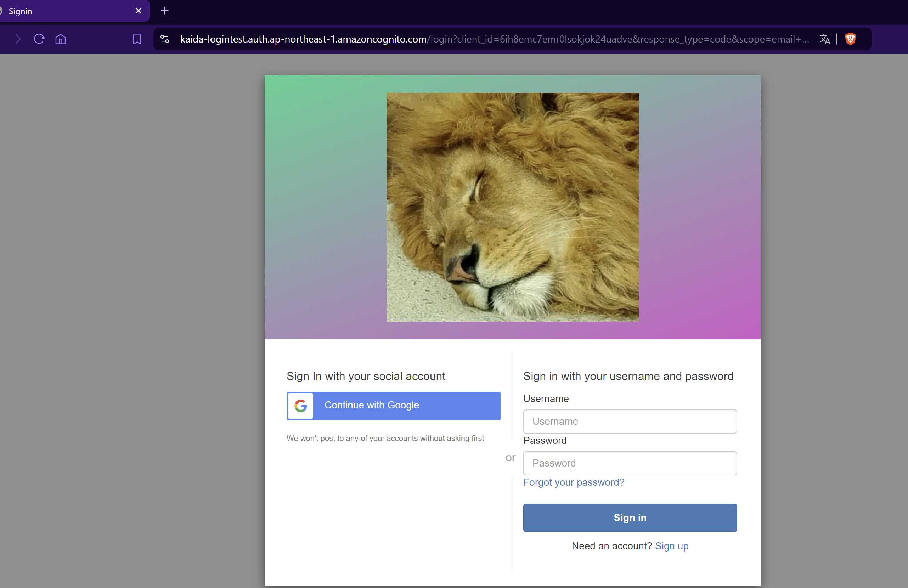Bookmark this page with the bookmark icon

(x=137, y=39)
